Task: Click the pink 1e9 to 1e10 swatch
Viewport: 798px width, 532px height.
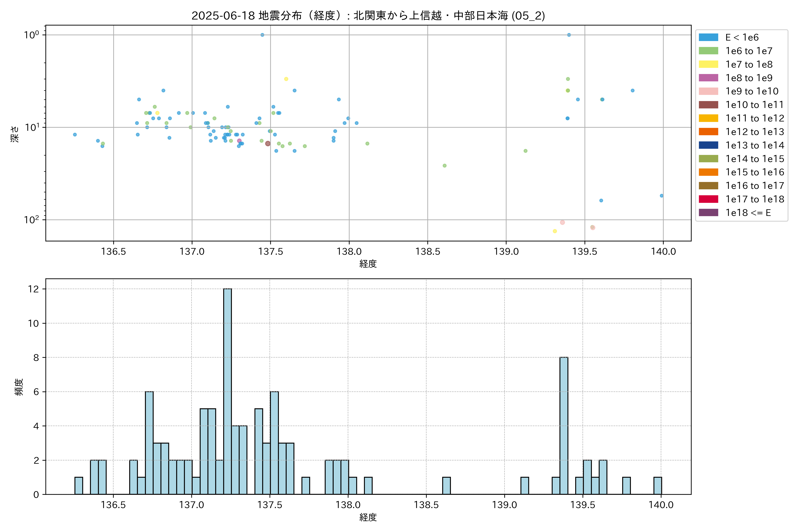Action: pos(708,91)
